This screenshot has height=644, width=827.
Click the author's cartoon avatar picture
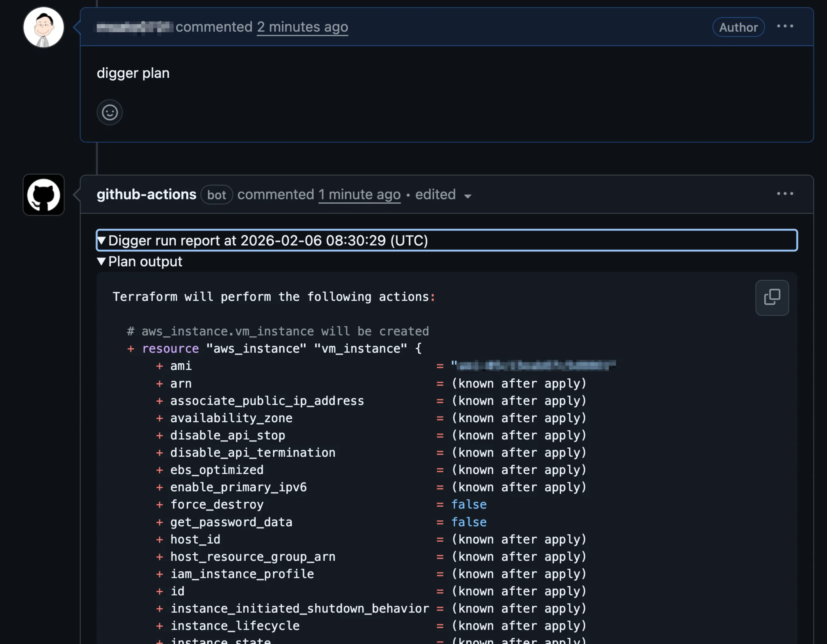(x=43, y=27)
